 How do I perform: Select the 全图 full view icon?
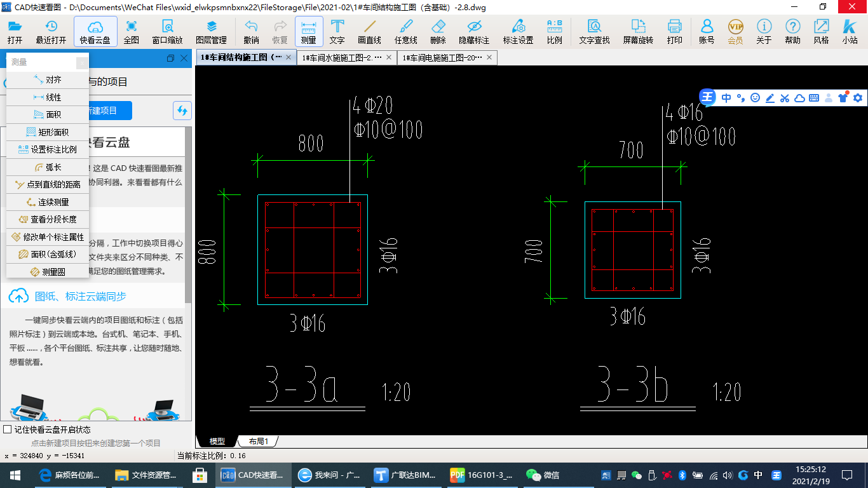132,32
